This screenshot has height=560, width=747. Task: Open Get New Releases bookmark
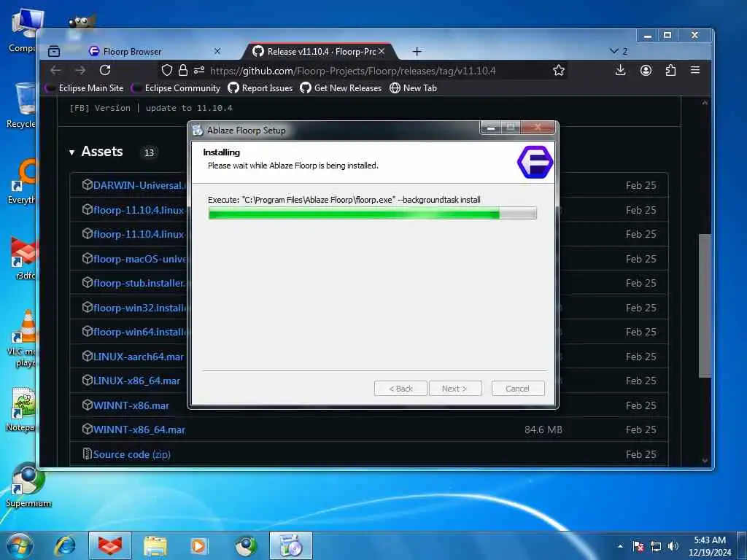point(341,88)
